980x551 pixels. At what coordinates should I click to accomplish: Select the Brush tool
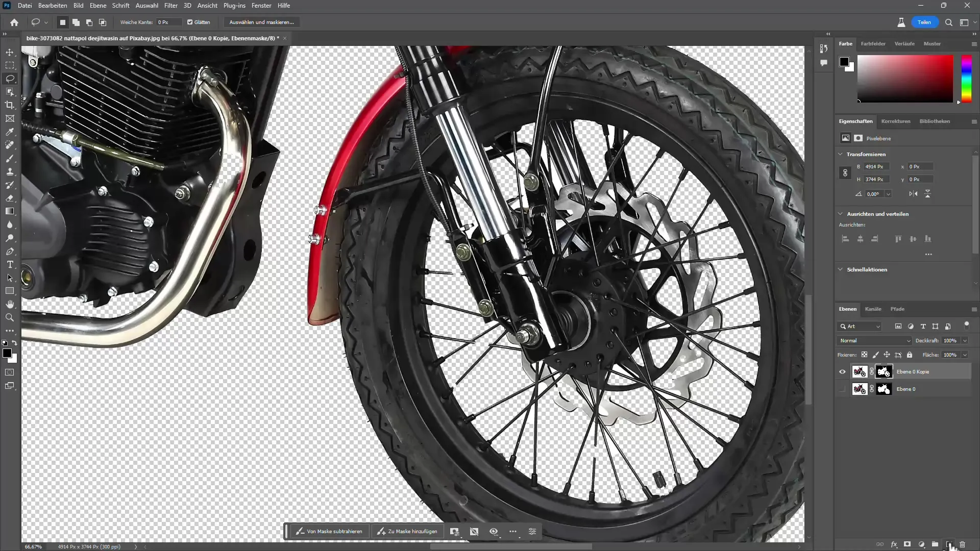pyautogui.click(x=10, y=158)
